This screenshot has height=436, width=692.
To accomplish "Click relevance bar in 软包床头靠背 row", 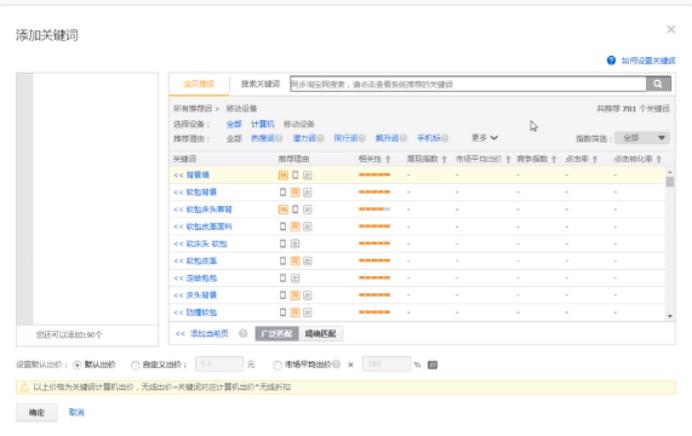I will 375,209.
